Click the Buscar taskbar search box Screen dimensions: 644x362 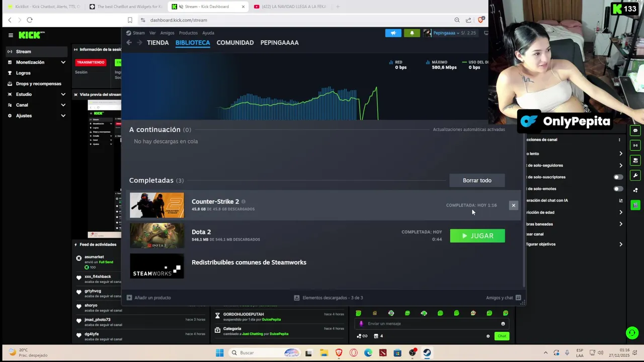click(265, 353)
